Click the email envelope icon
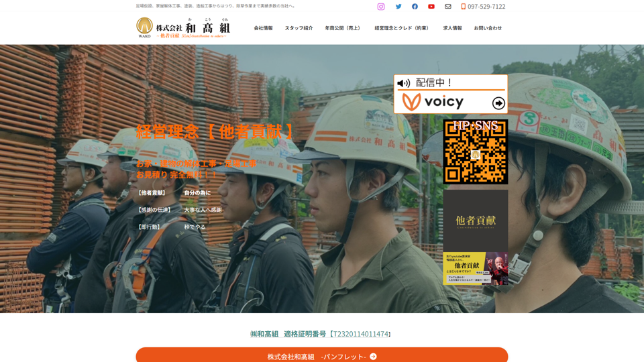Viewport: 644px width, 362px height. coord(448,7)
